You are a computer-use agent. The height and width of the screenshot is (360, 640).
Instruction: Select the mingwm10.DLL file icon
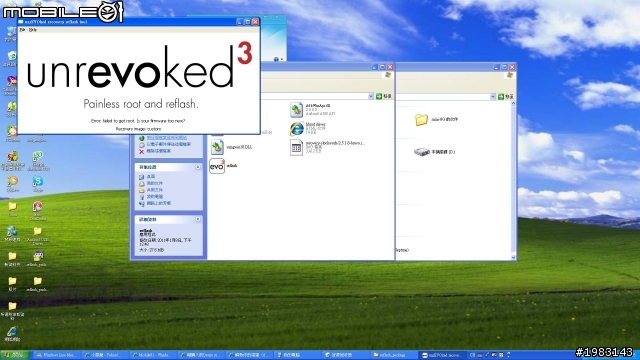[217, 147]
